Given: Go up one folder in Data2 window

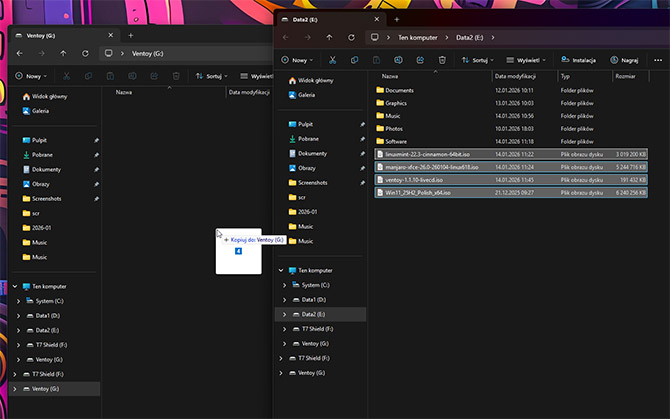Looking at the screenshot, I should click(329, 38).
